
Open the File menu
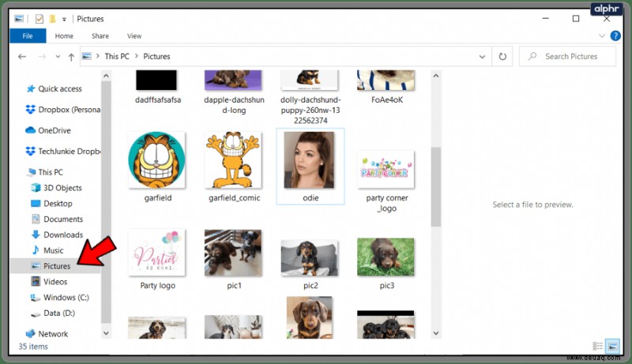28,36
